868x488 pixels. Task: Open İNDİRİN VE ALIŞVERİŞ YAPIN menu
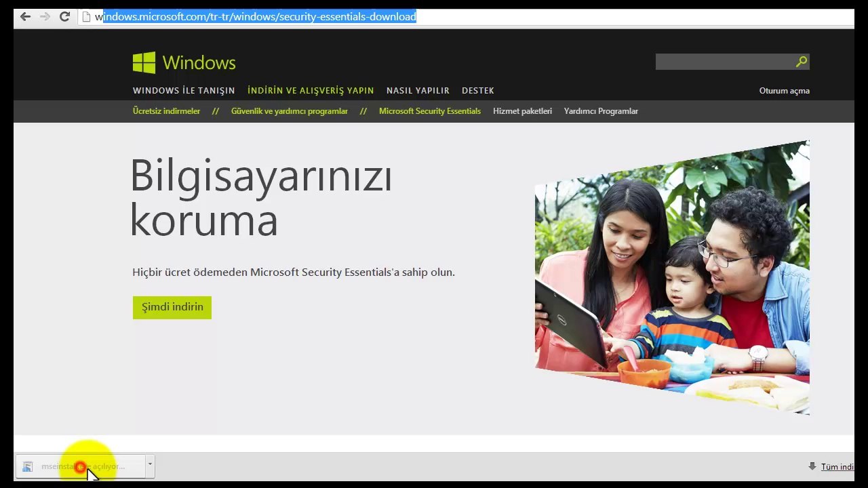pyautogui.click(x=311, y=90)
